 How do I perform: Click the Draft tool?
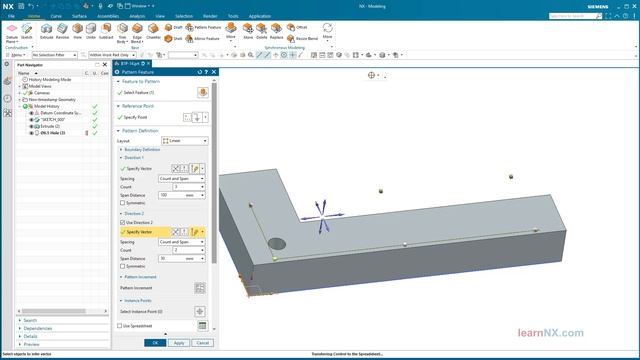(173, 27)
